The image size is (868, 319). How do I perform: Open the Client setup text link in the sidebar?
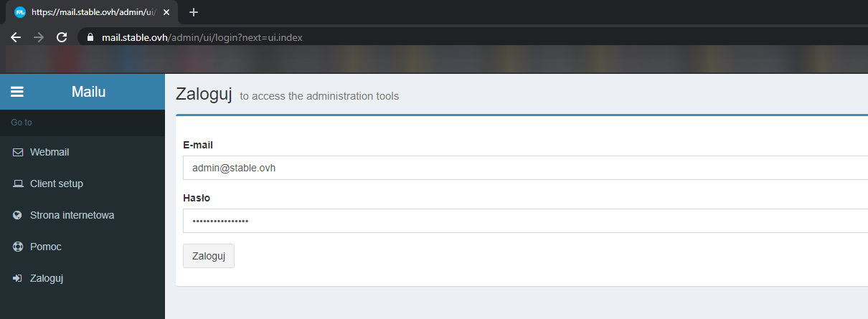(x=57, y=184)
